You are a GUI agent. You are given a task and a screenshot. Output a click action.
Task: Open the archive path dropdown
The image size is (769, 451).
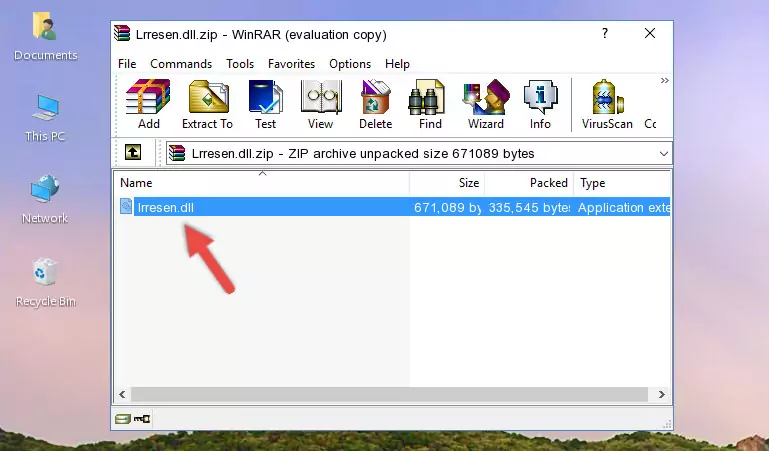(x=664, y=154)
